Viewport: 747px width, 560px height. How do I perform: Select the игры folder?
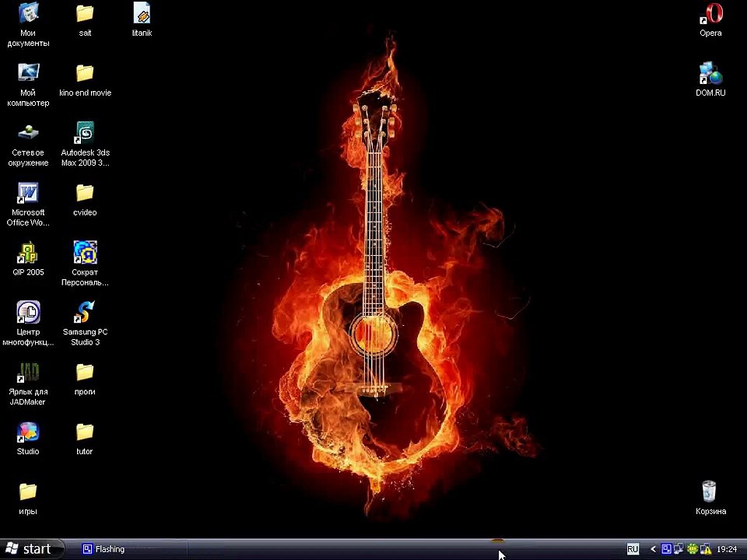coord(28,499)
